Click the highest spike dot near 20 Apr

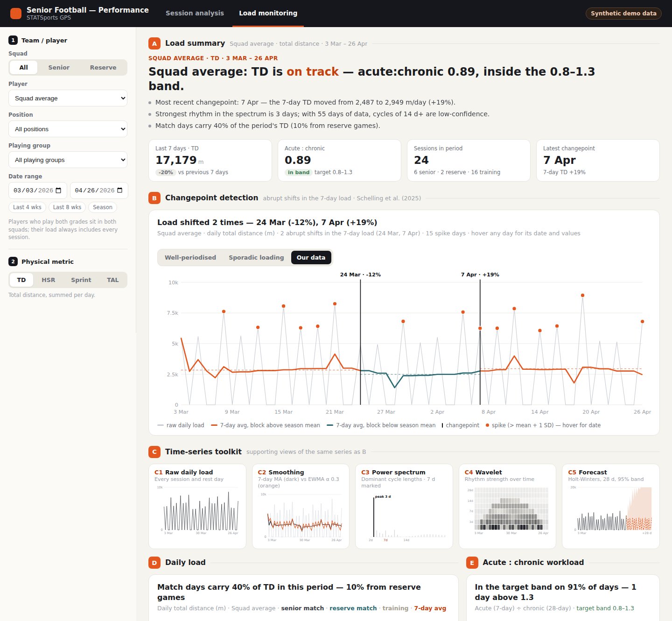coord(582,295)
